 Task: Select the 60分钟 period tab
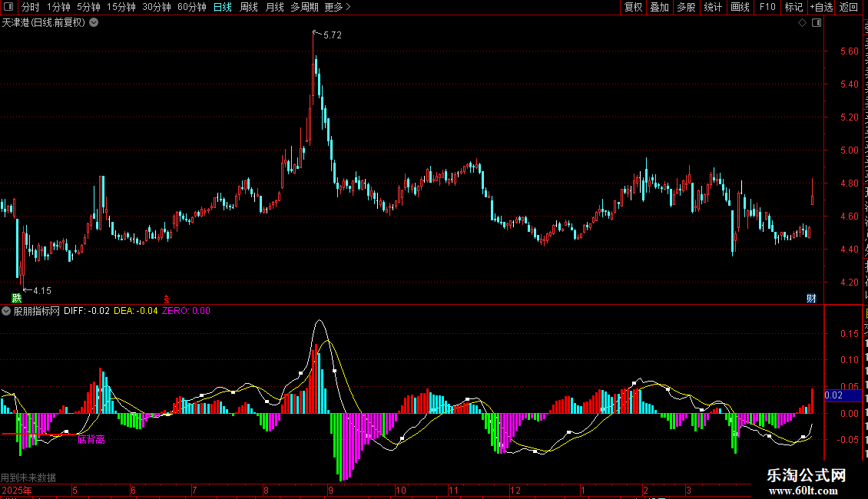click(191, 7)
